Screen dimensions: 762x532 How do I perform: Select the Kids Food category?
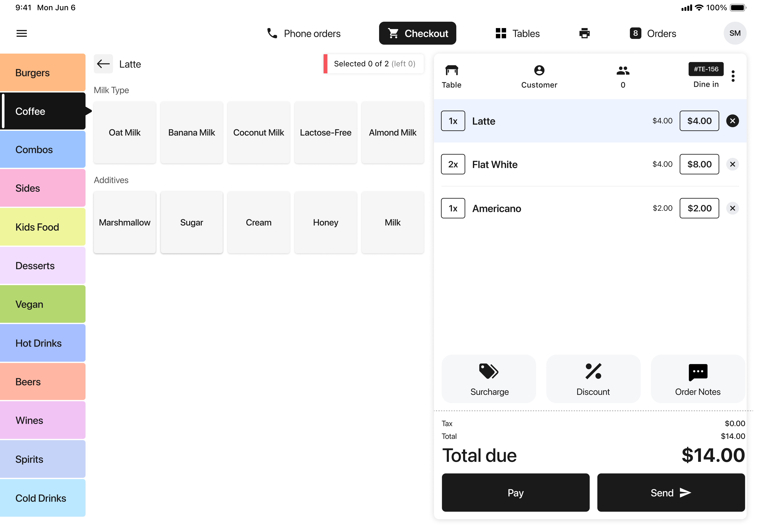coord(43,227)
